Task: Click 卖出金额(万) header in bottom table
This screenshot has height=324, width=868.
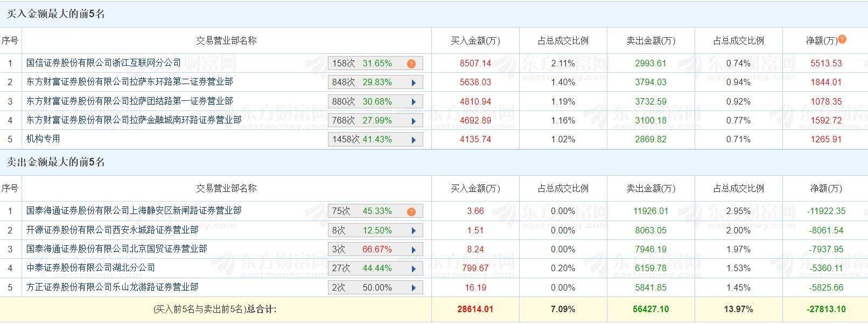Action: pos(650,189)
